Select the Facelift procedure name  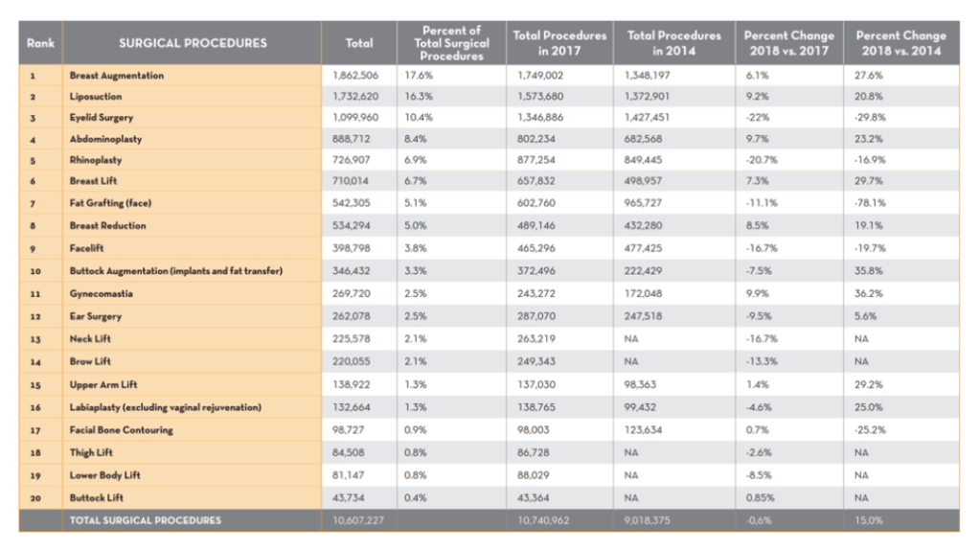88,247
